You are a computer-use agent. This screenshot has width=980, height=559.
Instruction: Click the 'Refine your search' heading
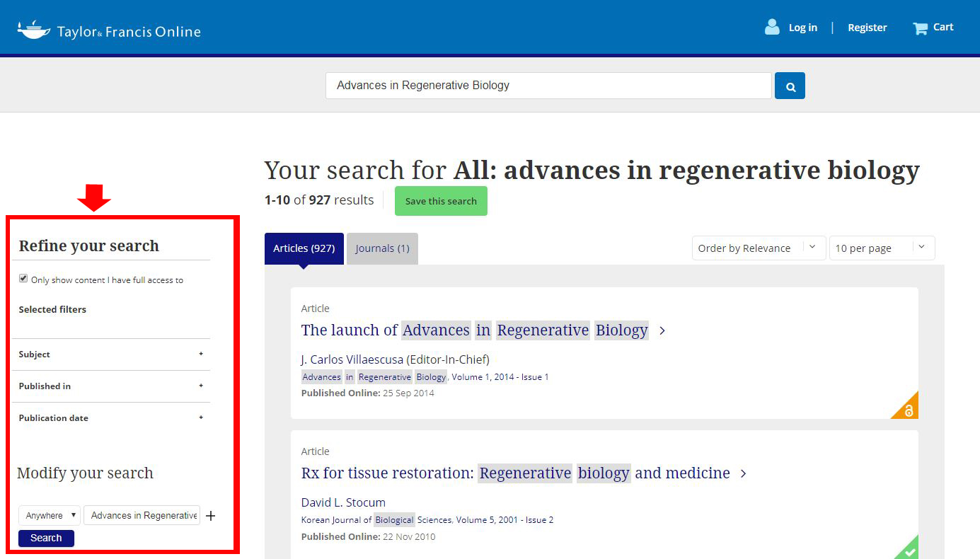coord(89,246)
